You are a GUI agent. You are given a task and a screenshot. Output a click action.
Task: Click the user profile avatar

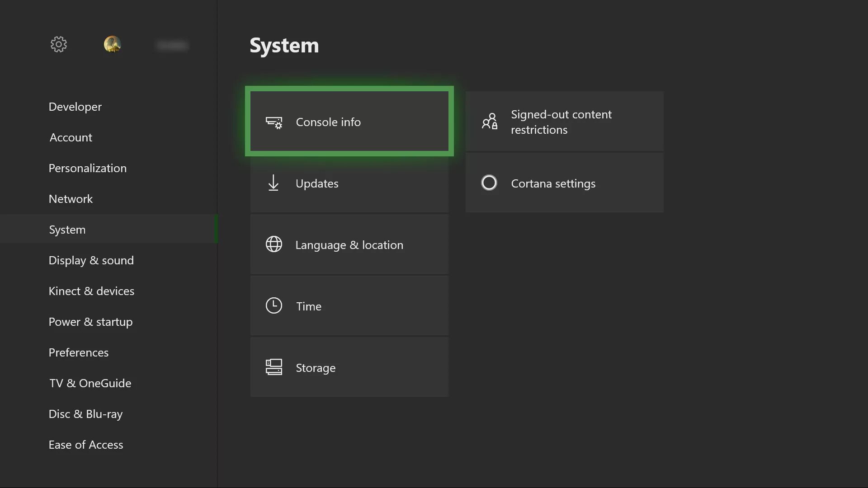click(112, 44)
